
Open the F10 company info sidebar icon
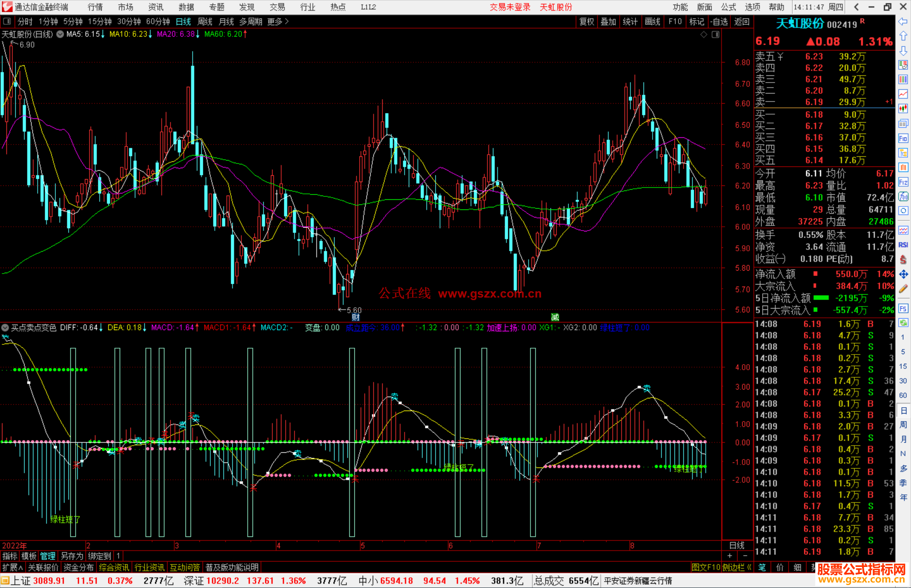[903, 138]
